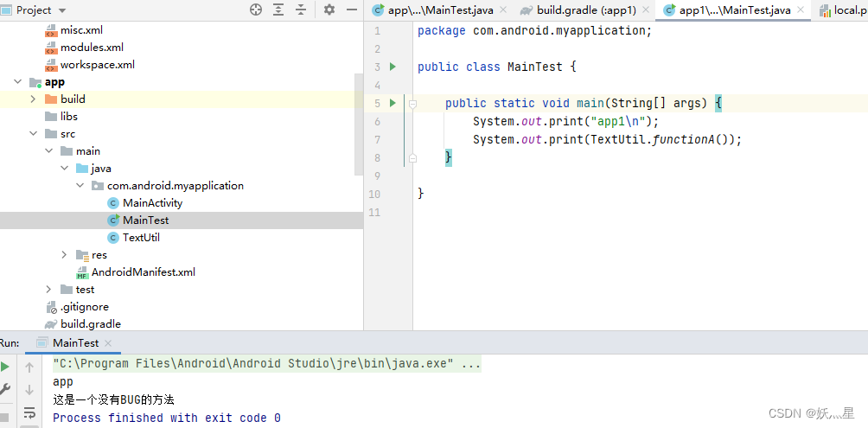
Task: Select the libs folder
Action: 69,116
